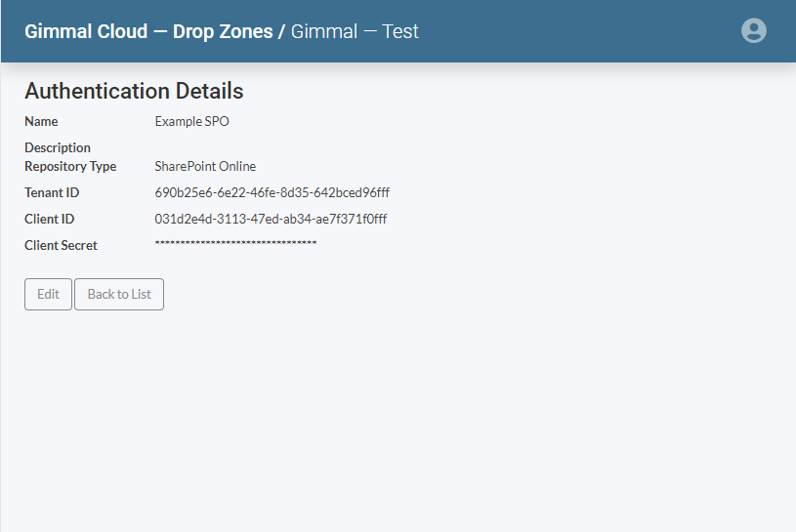The height and width of the screenshot is (532, 796).
Task: Click the slash separator in the header breadcrumb
Action: click(282, 31)
